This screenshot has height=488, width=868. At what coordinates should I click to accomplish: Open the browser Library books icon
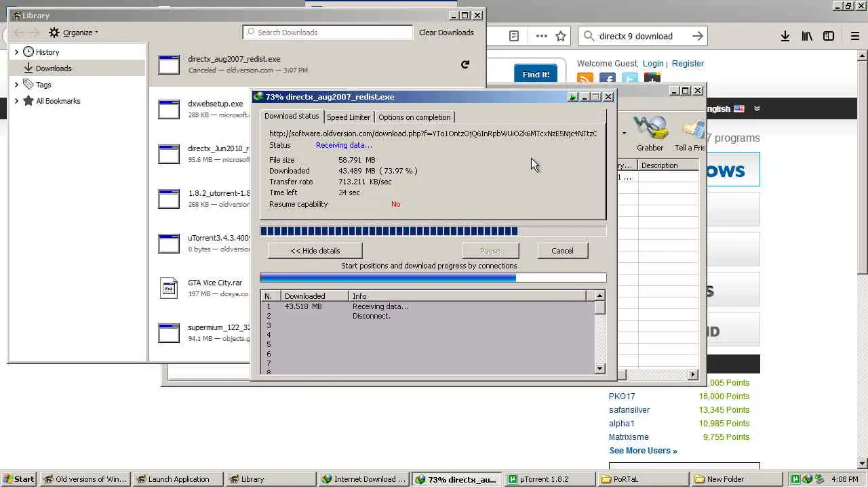(807, 36)
